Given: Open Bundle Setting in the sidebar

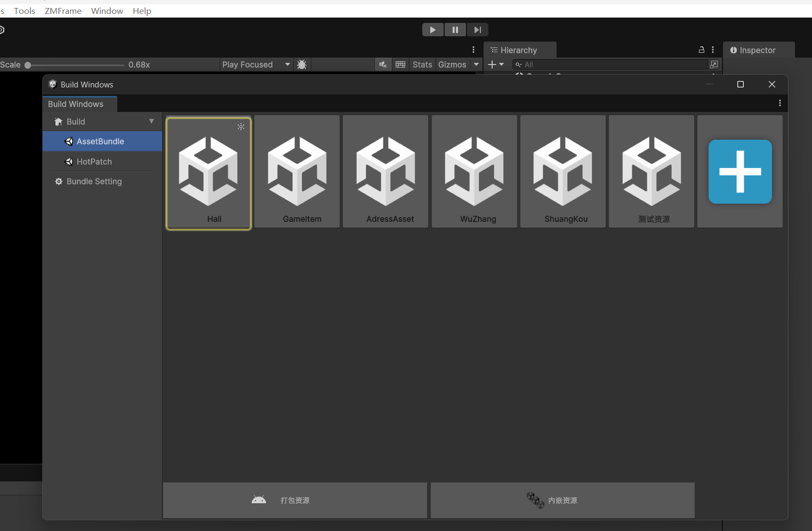Looking at the screenshot, I should click(x=102, y=181).
